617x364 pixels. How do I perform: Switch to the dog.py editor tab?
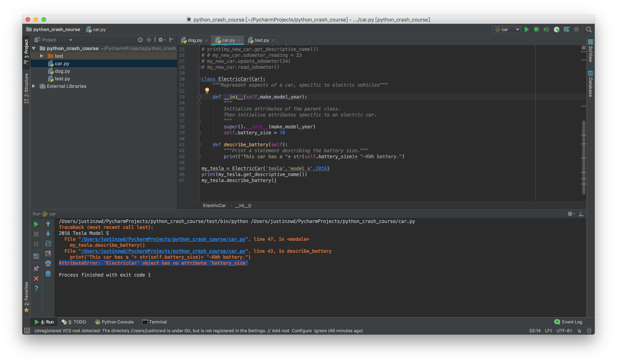pyautogui.click(x=195, y=40)
